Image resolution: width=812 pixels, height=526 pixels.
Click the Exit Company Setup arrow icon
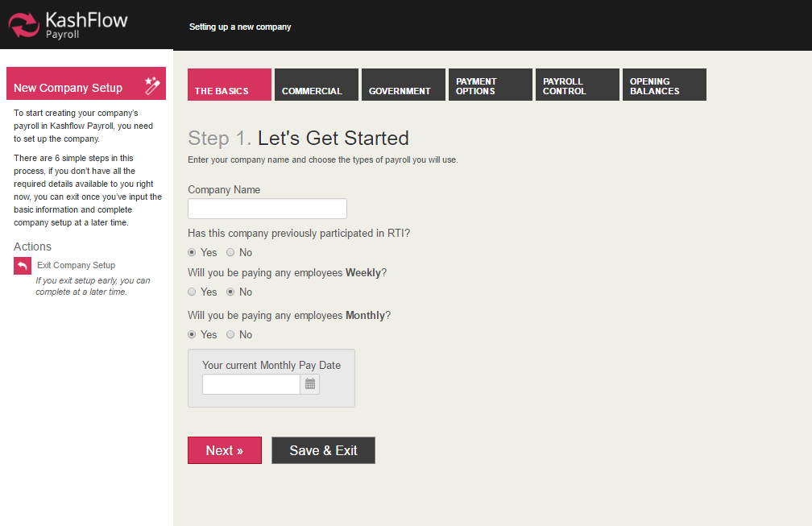click(x=23, y=266)
